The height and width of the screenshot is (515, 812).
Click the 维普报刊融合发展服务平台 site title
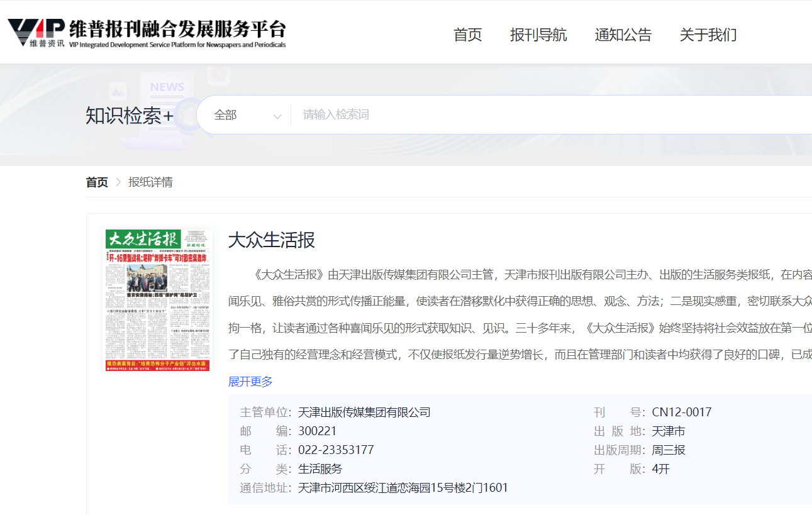pos(178,28)
